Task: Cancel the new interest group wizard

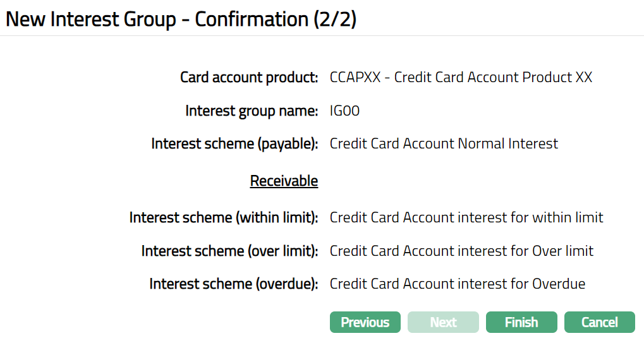Action: tap(599, 322)
